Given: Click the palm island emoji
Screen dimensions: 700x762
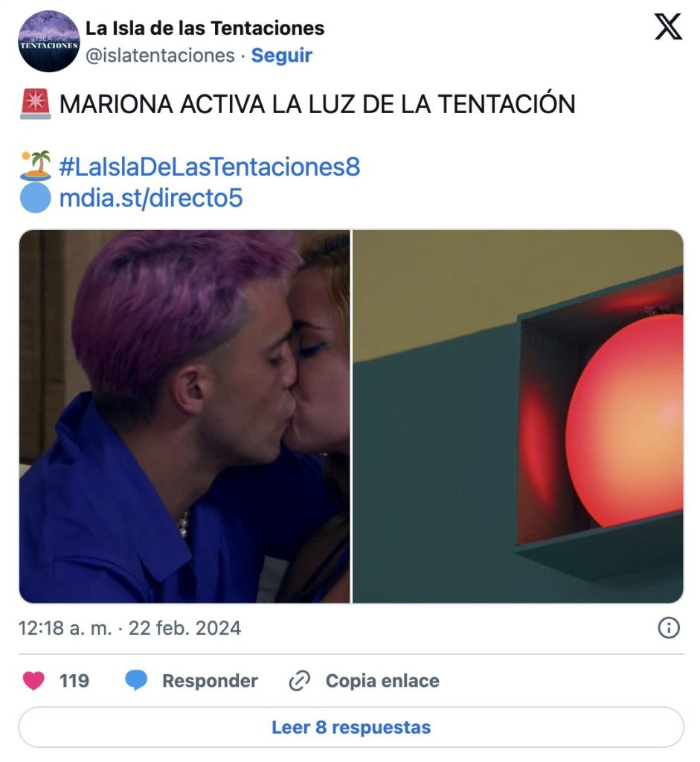Looking at the screenshot, I should [x=36, y=166].
